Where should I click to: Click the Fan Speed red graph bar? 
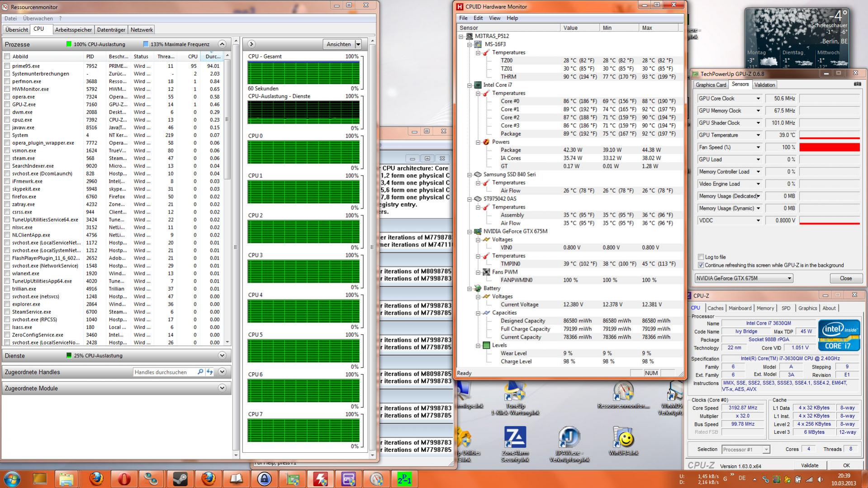coord(830,147)
